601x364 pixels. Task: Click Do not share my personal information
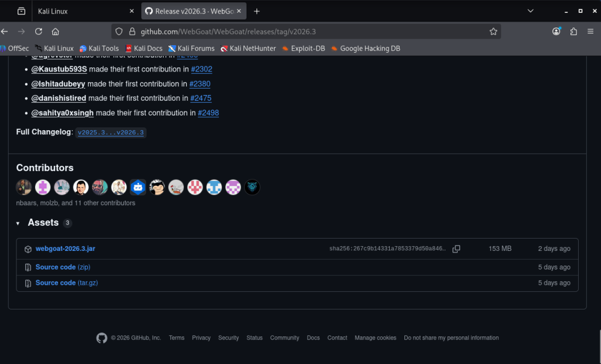[x=451, y=338]
